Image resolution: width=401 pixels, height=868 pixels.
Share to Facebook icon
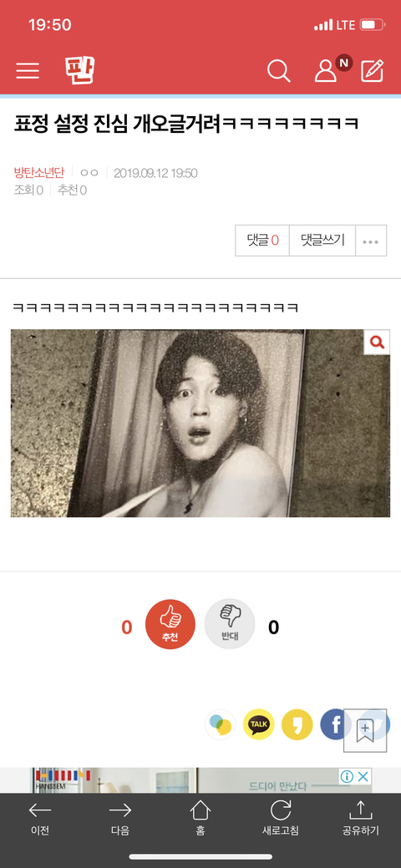pos(332,724)
